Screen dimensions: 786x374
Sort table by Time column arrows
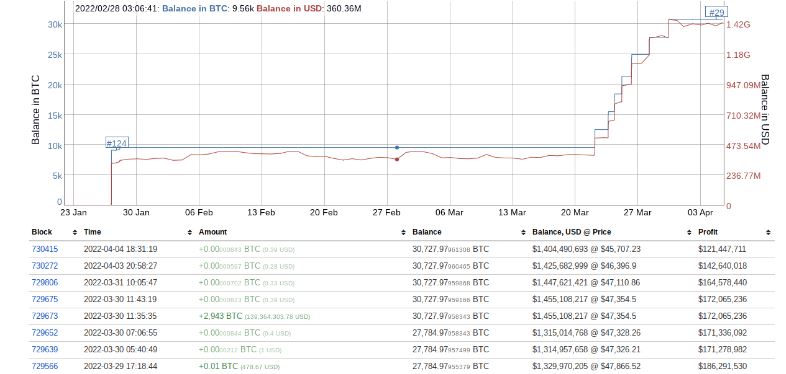(x=190, y=232)
